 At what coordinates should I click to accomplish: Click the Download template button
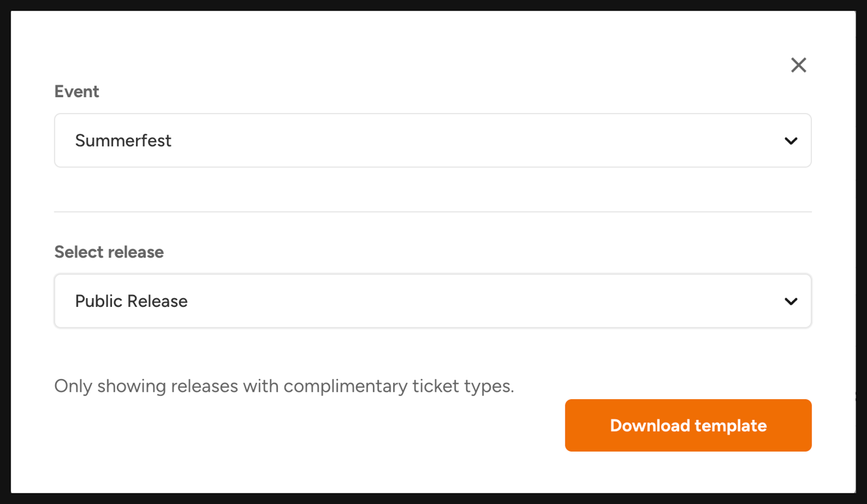pos(688,425)
